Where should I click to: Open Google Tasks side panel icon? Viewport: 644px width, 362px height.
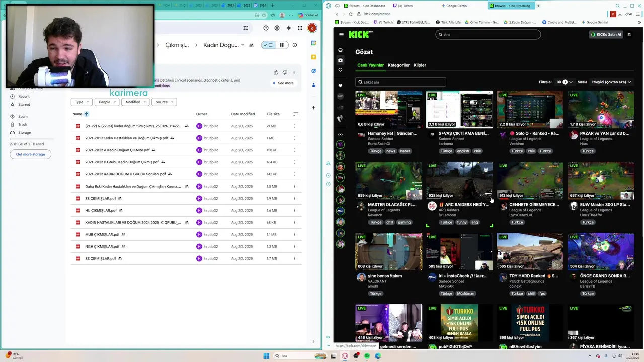click(x=313, y=71)
